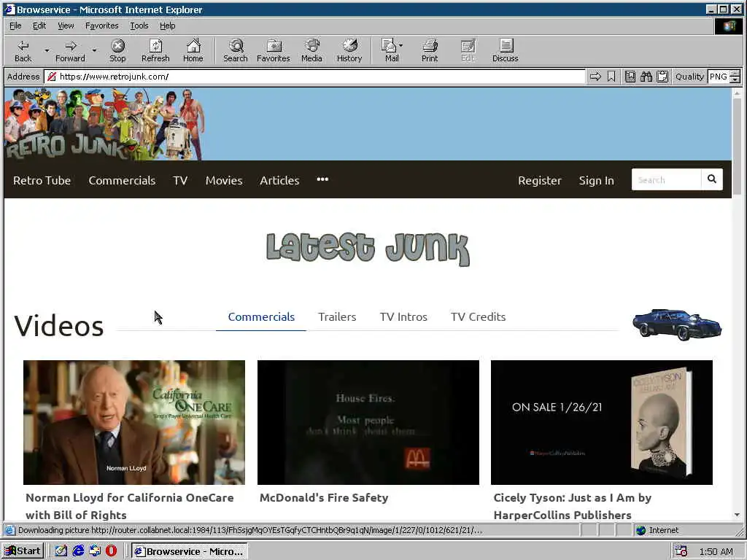Open McDonald's Fire Safety title link

click(x=324, y=497)
